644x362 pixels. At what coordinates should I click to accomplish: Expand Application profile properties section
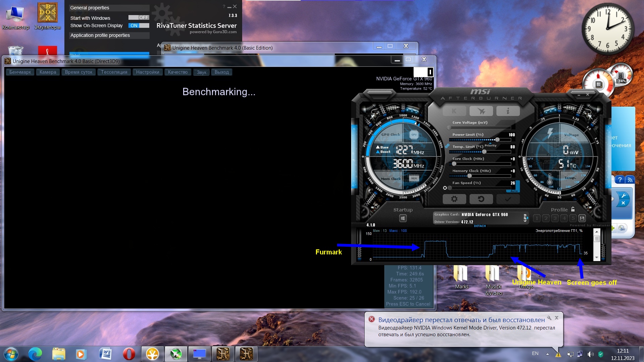(x=100, y=35)
